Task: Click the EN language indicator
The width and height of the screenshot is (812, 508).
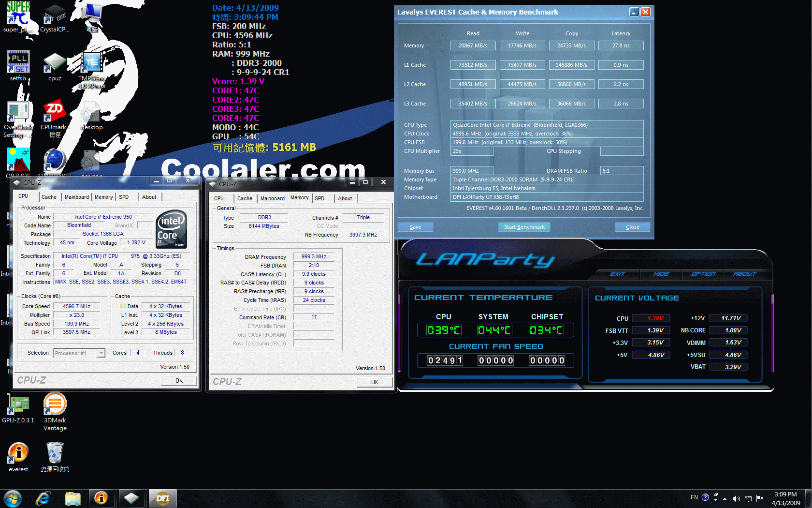Action: click(694, 497)
